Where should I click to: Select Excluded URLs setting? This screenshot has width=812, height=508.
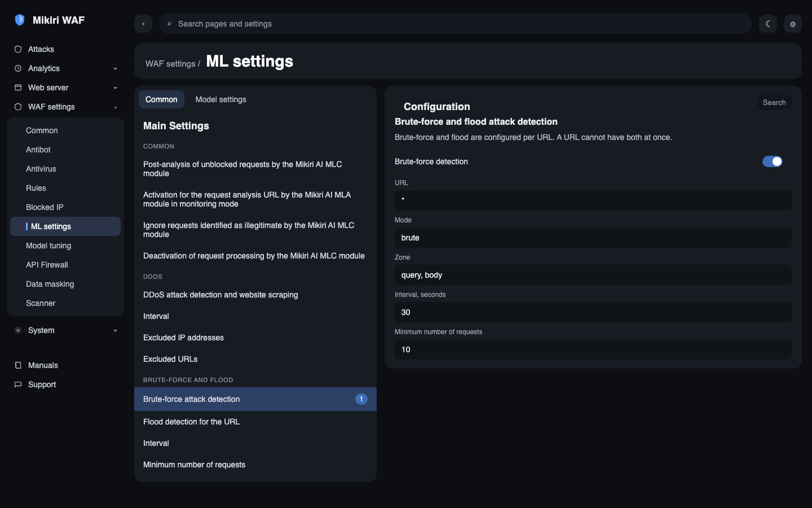pyautogui.click(x=255, y=359)
